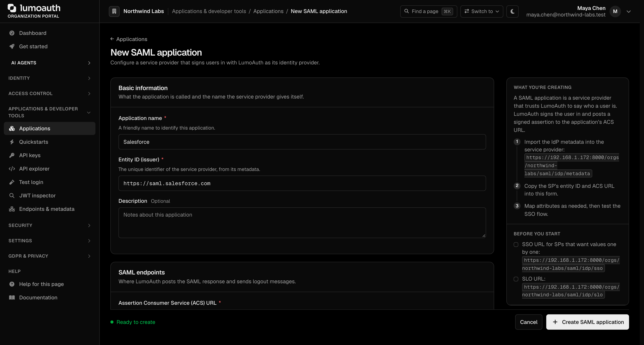
Task: Open the Applications sidebar item
Action: [x=49, y=128]
